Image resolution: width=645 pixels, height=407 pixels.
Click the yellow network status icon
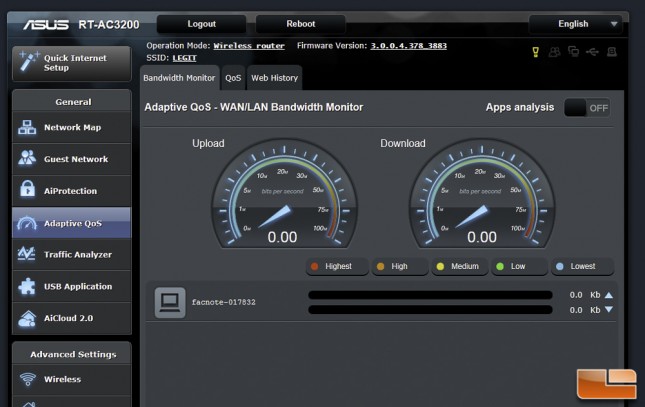[535, 52]
